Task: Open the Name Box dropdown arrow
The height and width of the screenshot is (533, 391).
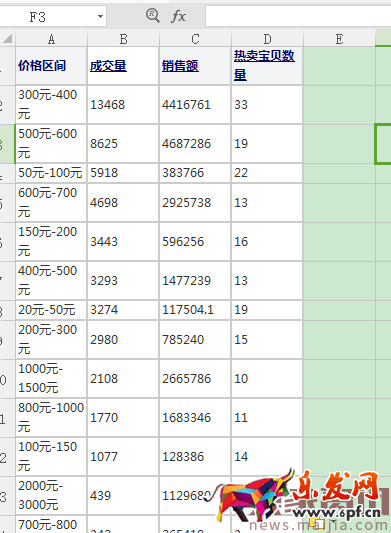Action: pos(100,16)
